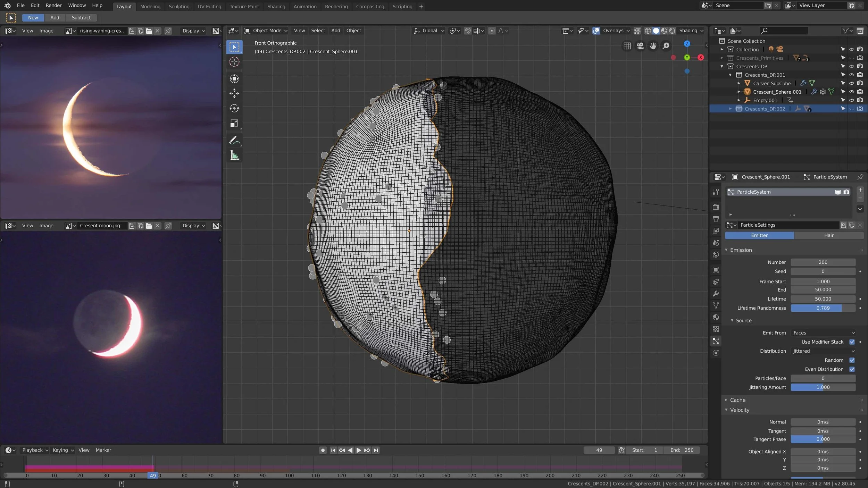Pin the properties editor context
Viewport: 868px width, 488px height.
pos(860,177)
